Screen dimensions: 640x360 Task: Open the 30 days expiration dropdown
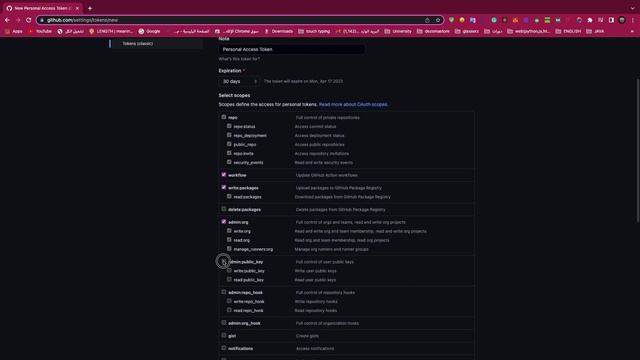tap(239, 81)
